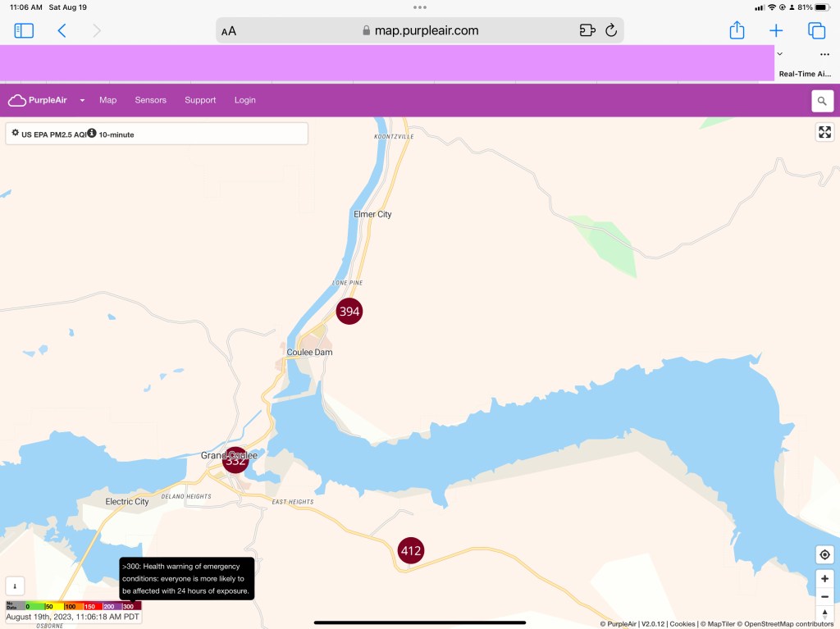840x629 pixels.
Task: Toggle fullscreen map view
Action: point(824,132)
